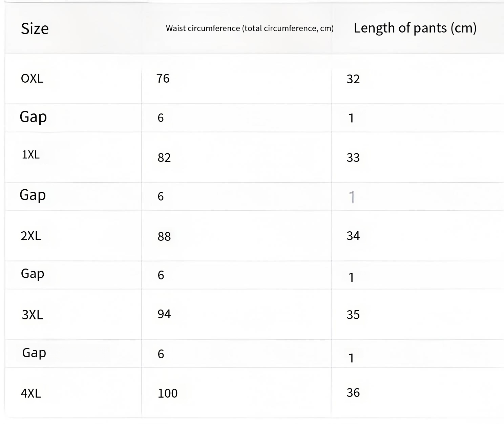Click waist value 94
The height and width of the screenshot is (424, 504).
pos(164,314)
